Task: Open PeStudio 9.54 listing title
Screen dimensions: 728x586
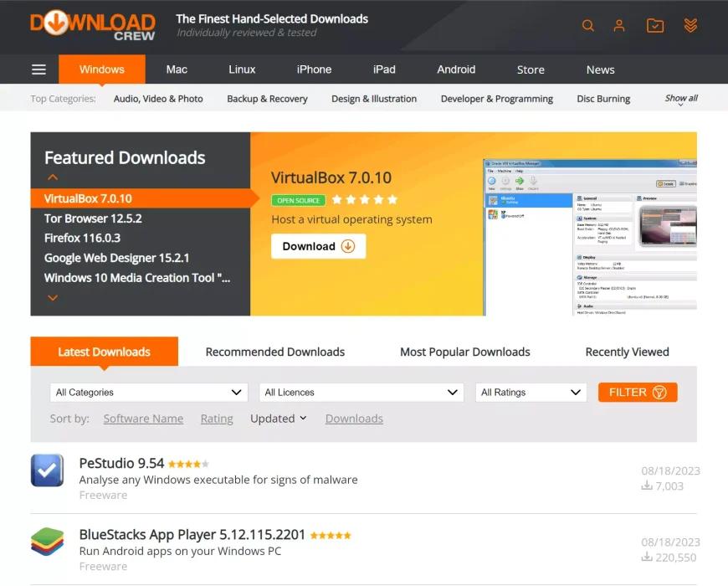Action: [x=121, y=464]
